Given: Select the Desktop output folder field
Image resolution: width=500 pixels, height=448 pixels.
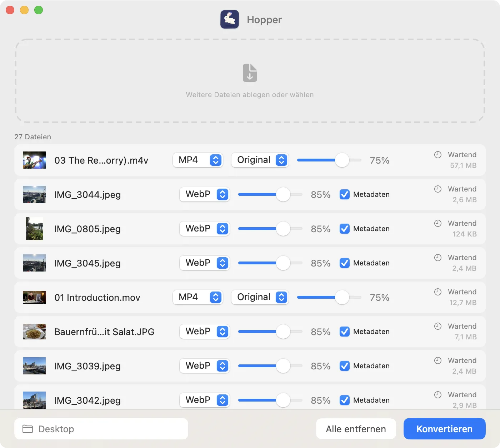Looking at the screenshot, I should pos(101,429).
